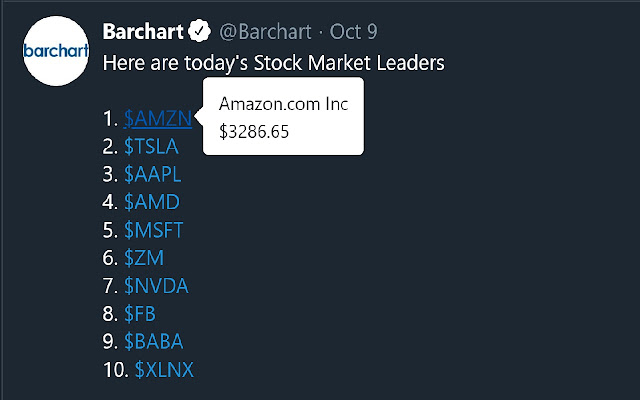640x400 pixels.
Task: Click the $3286.65 price in tooltip
Action: [255, 131]
